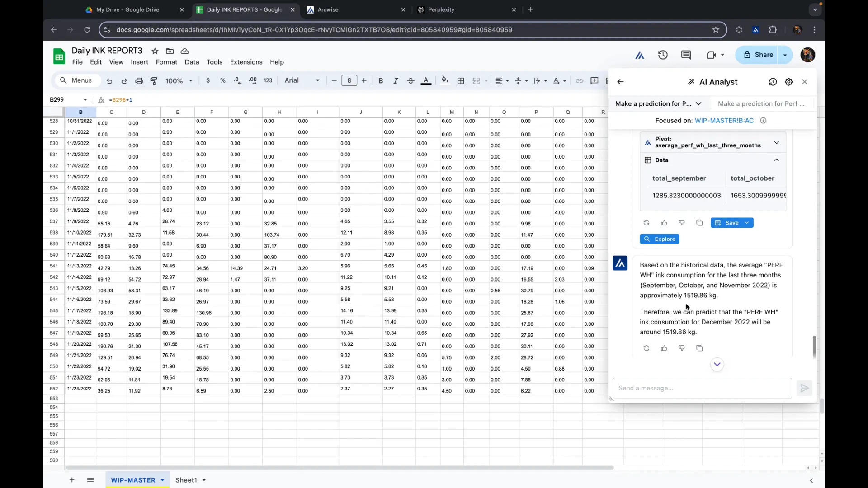Click the WIP-MASTER!B:AC focused link
Screen dimensions: 868x488
click(x=726, y=120)
